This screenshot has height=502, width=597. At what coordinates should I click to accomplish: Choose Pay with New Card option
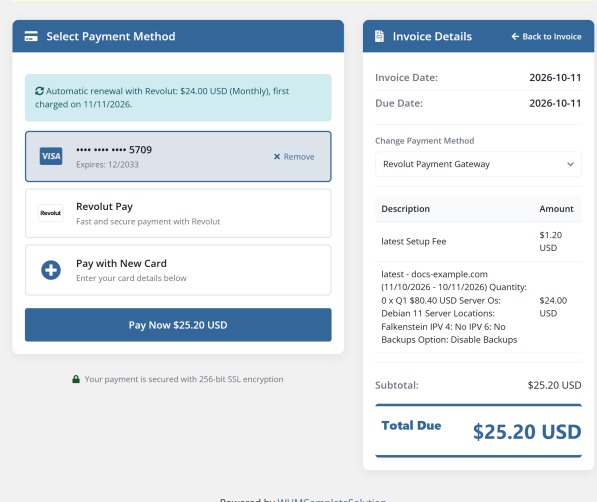(178, 270)
